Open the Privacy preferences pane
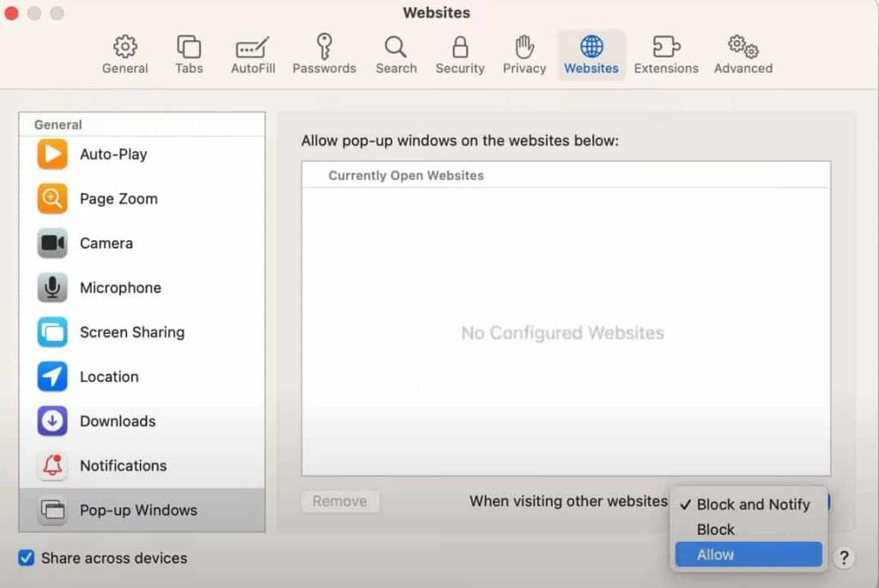879x588 pixels. point(524,53)
